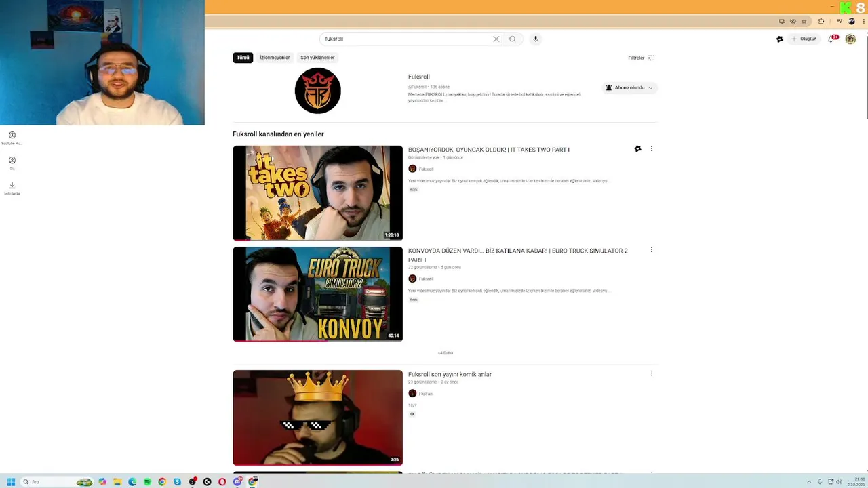
Task: Open the It Takes Two video options menu
Action: pyautogui.click(x=651, y=148)
